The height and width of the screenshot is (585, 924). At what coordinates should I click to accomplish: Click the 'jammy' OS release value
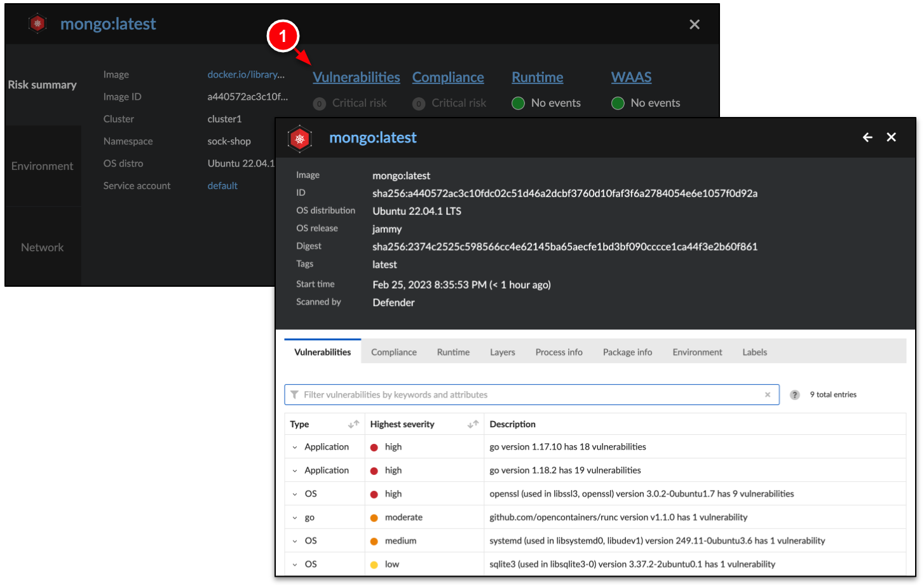[x=387, y=229]
